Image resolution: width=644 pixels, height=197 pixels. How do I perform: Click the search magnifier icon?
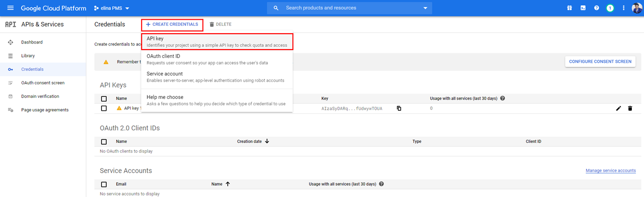(x=276, y=8)
